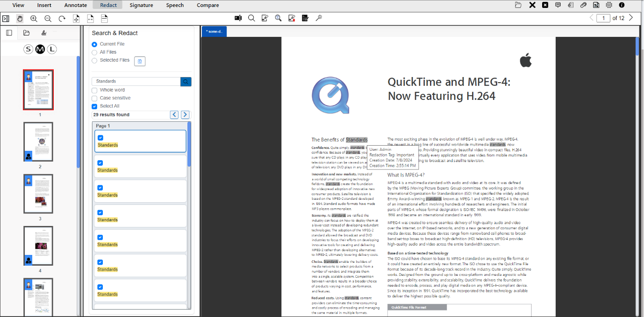This screenshot has width=644, height=317.
Task: Go to previous search result arrow
Action: [x=174, y=115]
